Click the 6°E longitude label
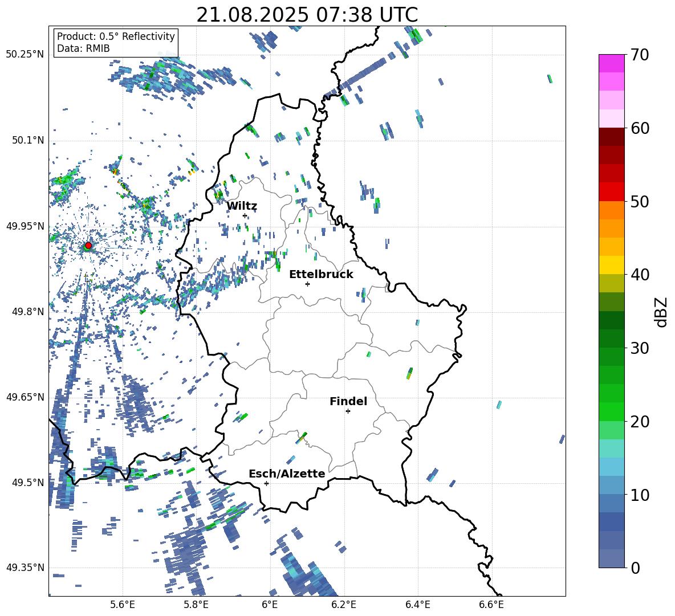Viewport: 675px width, 616px height. (x=270, y=605)
